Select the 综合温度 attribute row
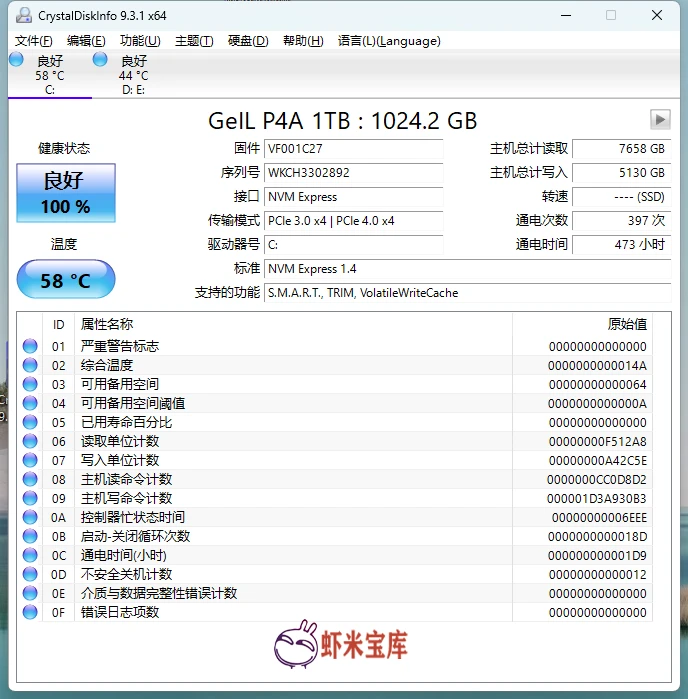The width and height of the screenshot is (688, 699). click(335, 365)
